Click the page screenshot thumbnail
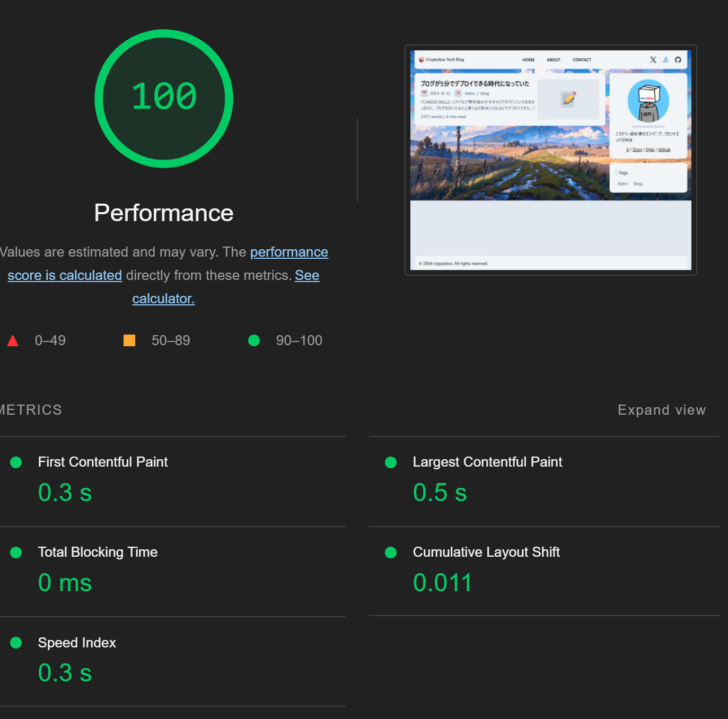This screenshot has height=719, width=728. tap(551, 160)
